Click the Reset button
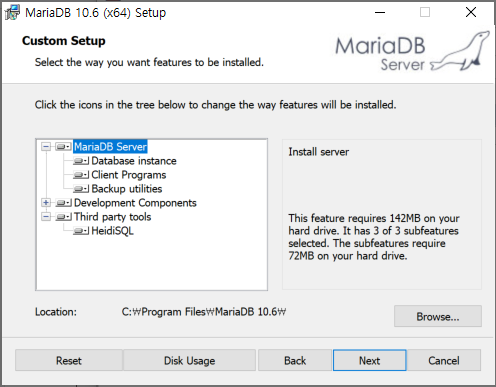 tap(69, 360)
